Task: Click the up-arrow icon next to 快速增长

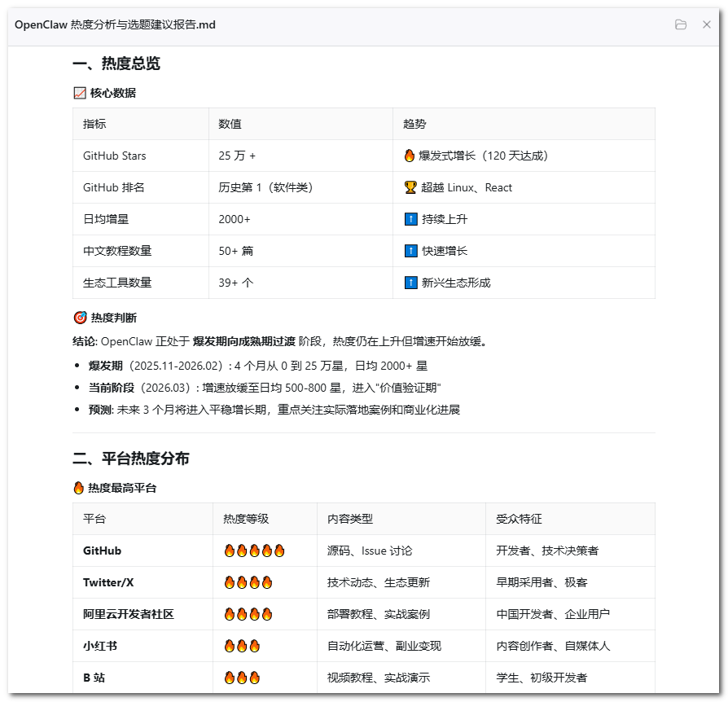Action: click(x=411, y=251)
